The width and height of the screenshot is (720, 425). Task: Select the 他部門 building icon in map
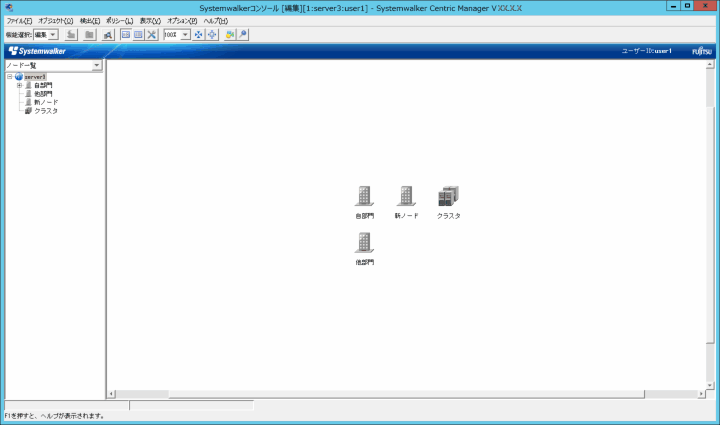pyautogui.click(x=364, y=243)
